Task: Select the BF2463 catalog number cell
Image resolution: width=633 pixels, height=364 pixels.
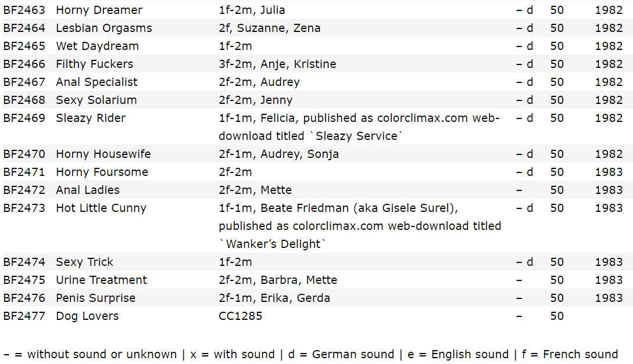Action: tap(24, 10)
